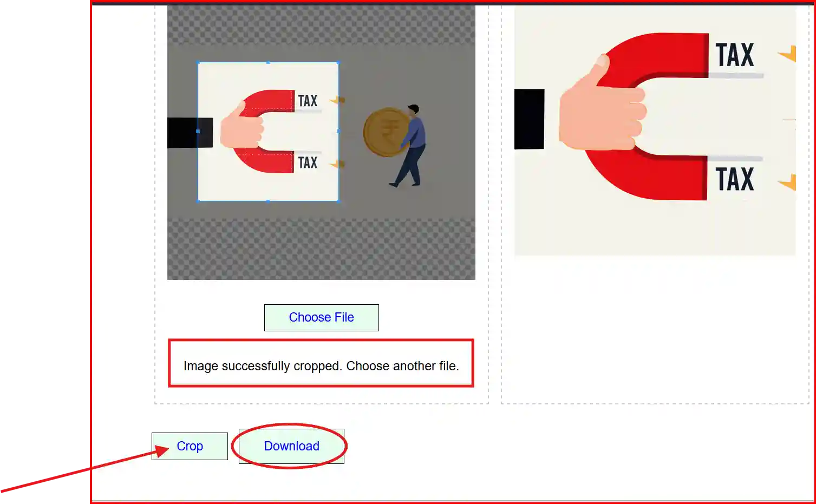Select the bottom-left crop corner handle
The image size is (816, 504).
point(198,201)
